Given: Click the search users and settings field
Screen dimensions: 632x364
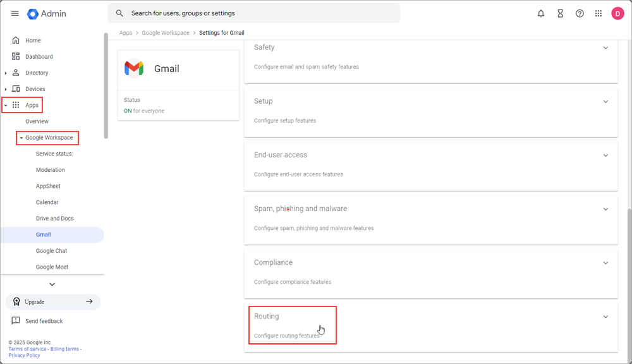Looking at the screenshot, I should click(x=259, y=13).
